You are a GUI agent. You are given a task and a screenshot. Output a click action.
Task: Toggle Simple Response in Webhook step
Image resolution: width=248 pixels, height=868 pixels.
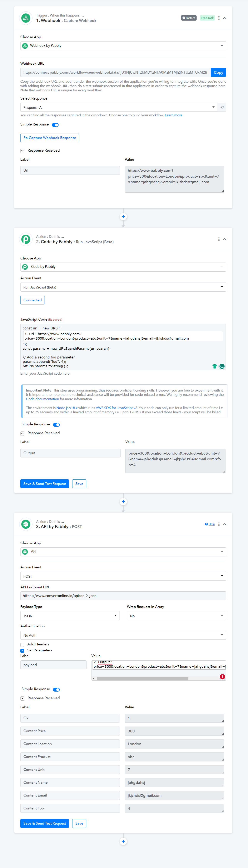[x=55, y=125]
